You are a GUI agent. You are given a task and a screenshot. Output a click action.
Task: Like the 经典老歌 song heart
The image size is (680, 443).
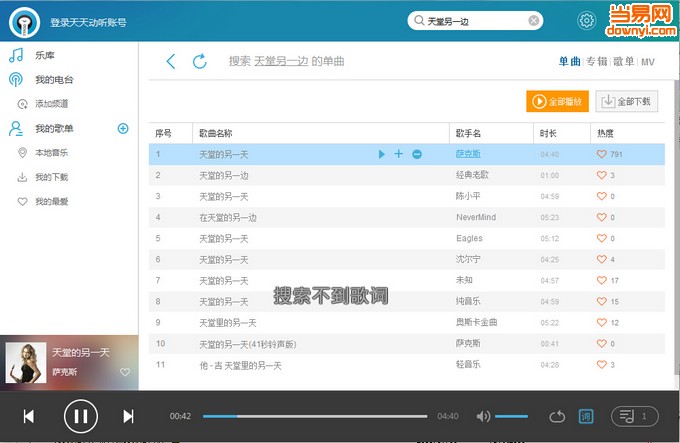(602, 175)
